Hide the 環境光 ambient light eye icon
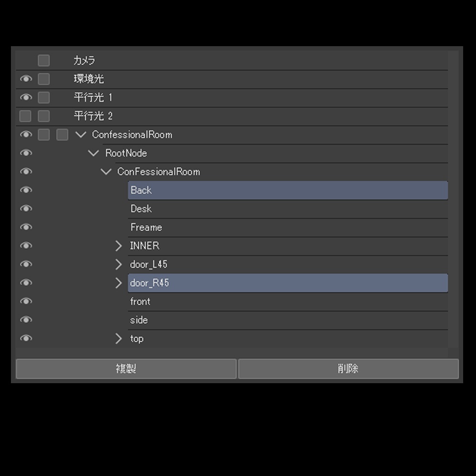Screen dimensions: 476x476 [x=26, y=79]
